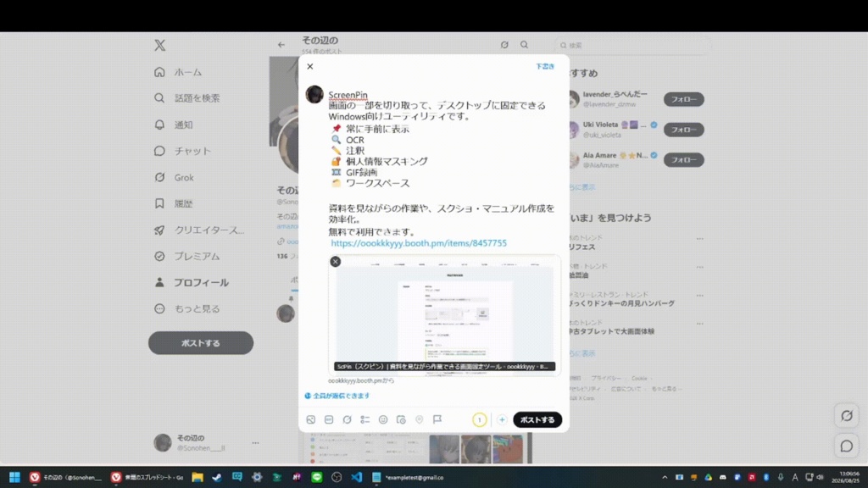Image resolution: width=868 pixels, height=488 pixels.
Task: Open Steam from taskbar
Action: point(217,477)
